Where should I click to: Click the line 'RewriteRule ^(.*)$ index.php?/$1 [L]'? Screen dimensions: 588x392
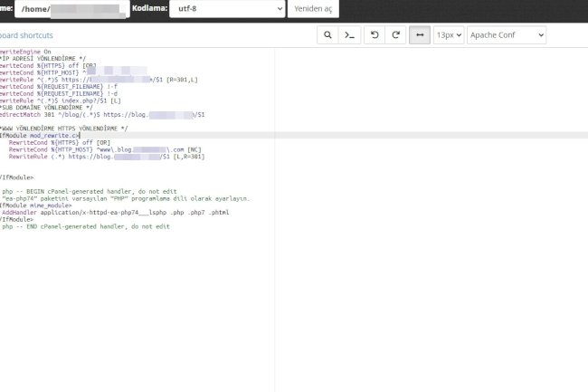coord(60,100)
